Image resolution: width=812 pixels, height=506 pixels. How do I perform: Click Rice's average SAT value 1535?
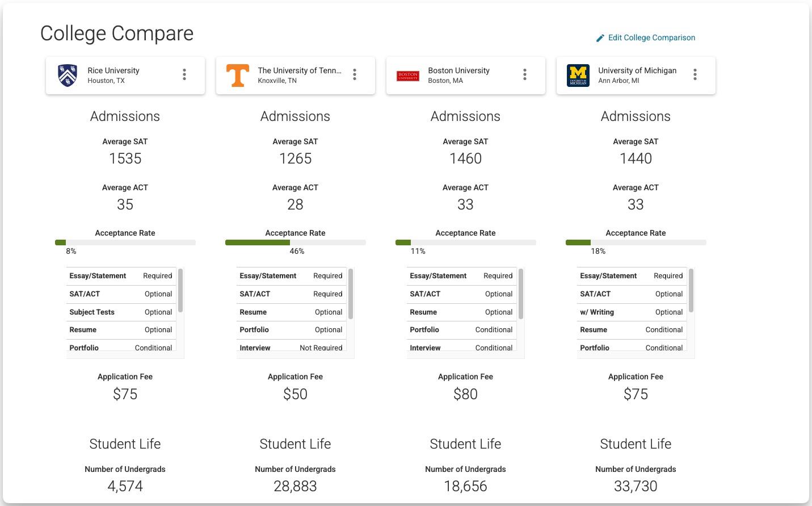point(125,158)
